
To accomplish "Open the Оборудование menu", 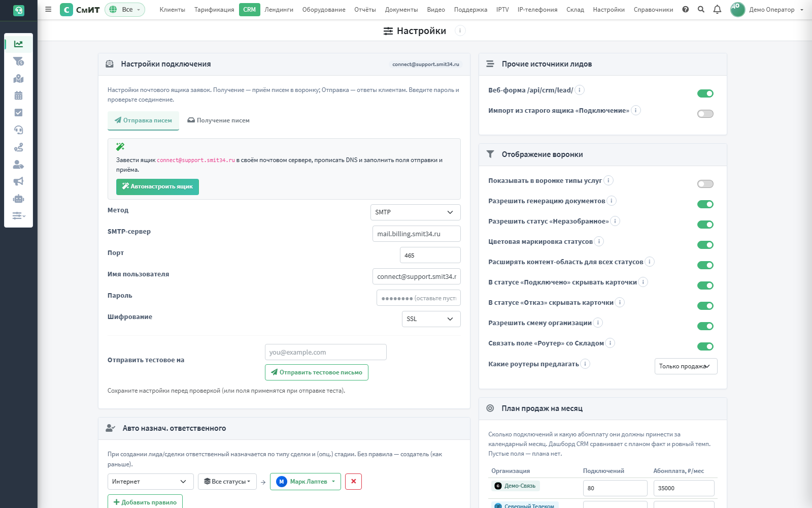I will (324, 10).
